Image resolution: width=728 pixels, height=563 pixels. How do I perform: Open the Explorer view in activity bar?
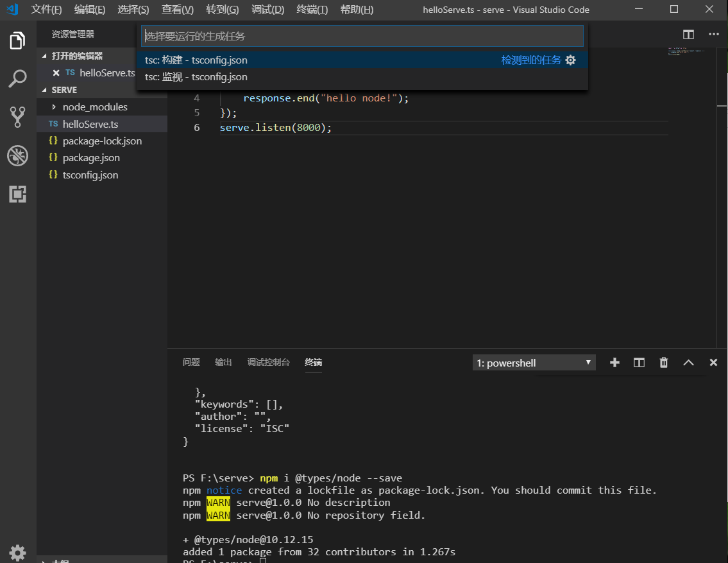coord(18,41)
